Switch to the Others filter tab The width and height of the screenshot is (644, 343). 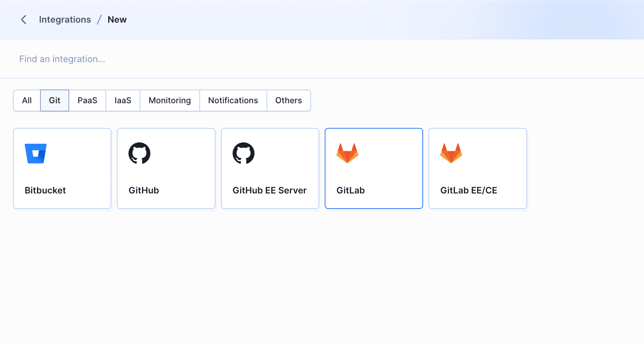click(x=289, y=100)
